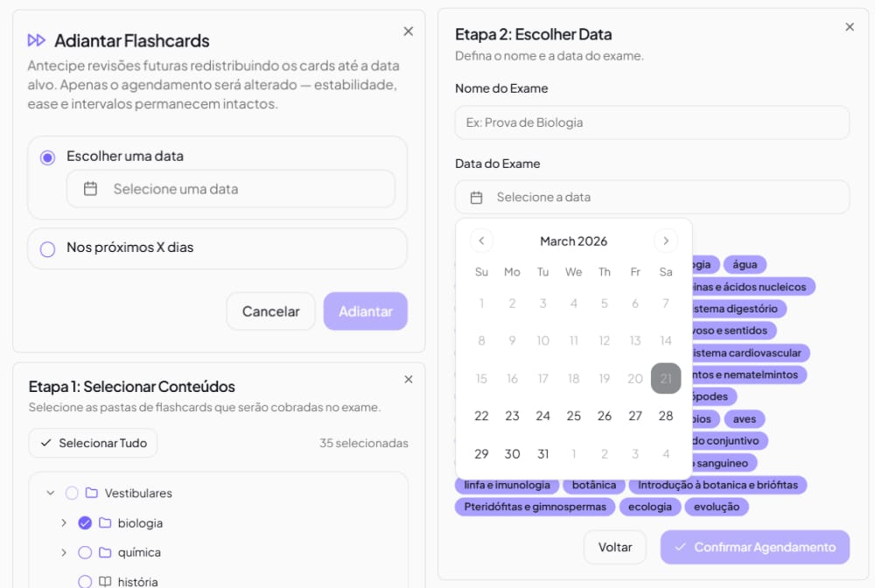875x588 pixels.
Task: Click calendar icon in Data do Exame field
Action: tap(477, 198)
